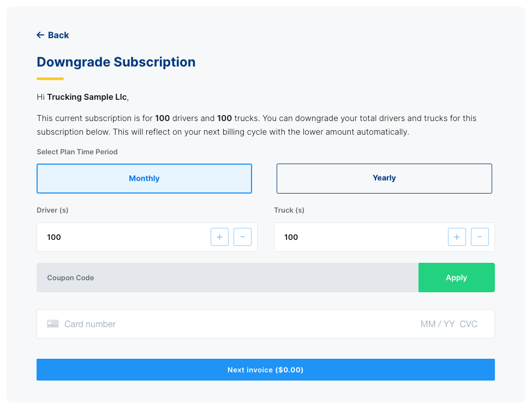Go back via the Back link text
Image resolution: width=532 pixels, height=410 pixels.
58,35
